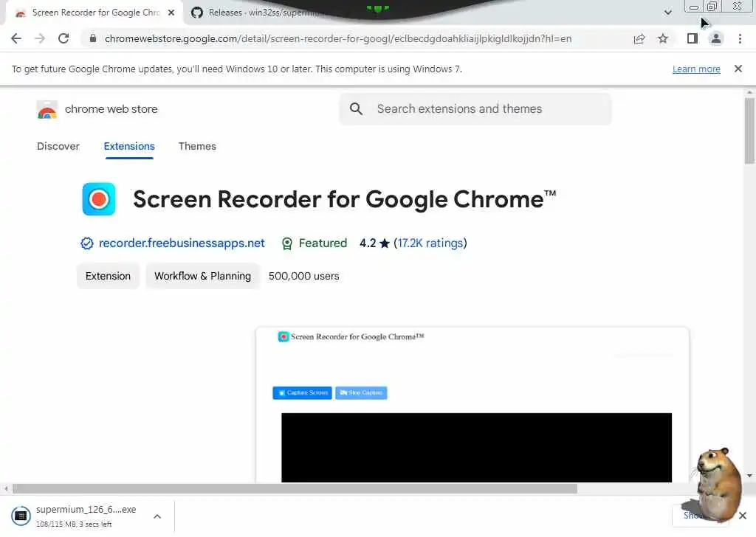Open the supermium exe download item
The width and height of the screenshot is (756, 537).
tap(86, 516)
